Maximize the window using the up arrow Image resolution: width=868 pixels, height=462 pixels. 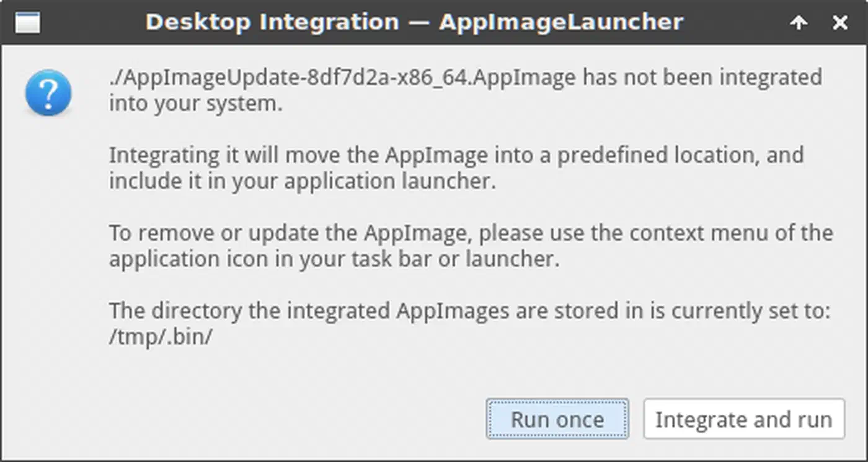pos(799,23)
